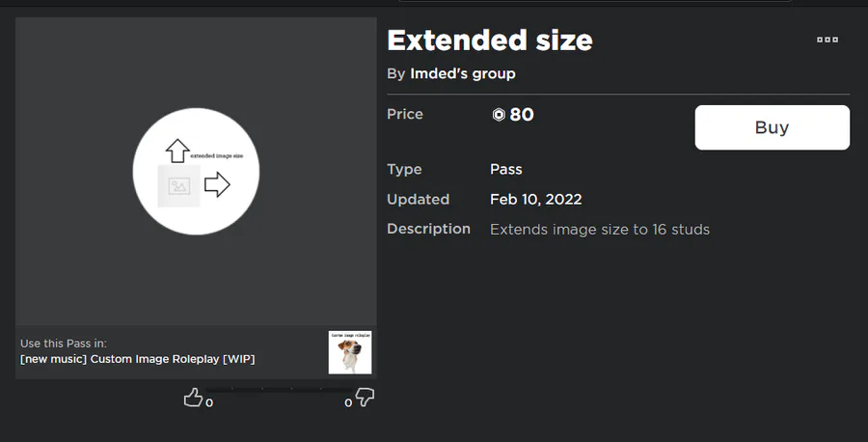
Task: Click the dislike count beside thumbs down
Action: coord(348,403)
